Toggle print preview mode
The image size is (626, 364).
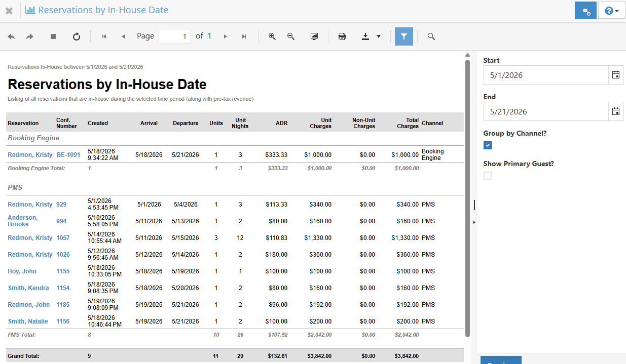point(314,36)
